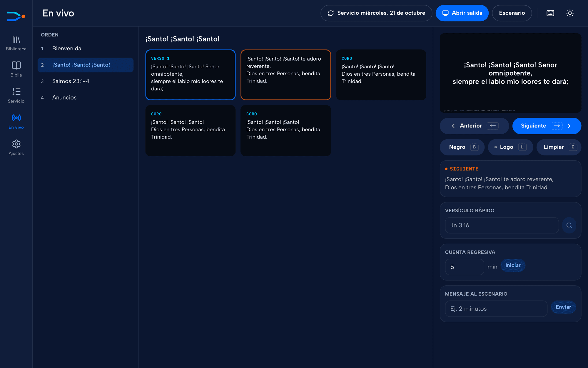This screenshot has height=368, width=588.
Task: Click the right chevron in Siguiente button
Action: pyautogui.click(x=569, y=126)
